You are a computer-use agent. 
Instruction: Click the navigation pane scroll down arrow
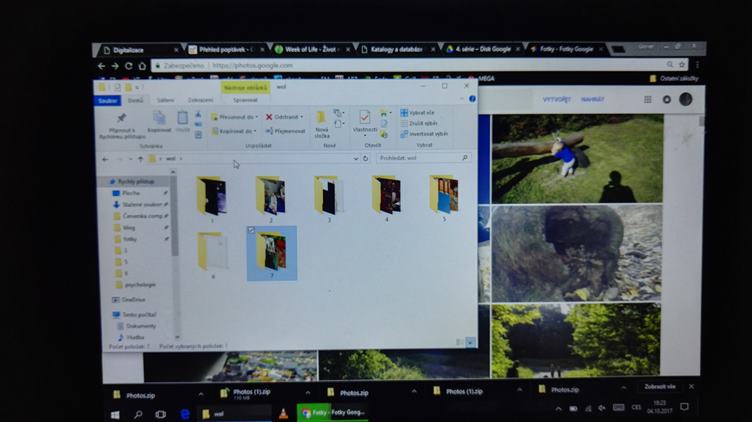point(177,337)
